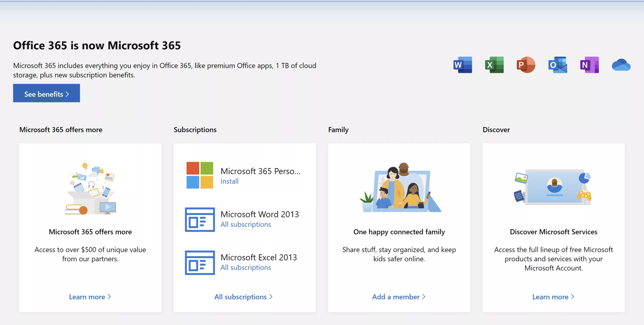Open the Outlook app icon
This screenshot has height=325, width=644.
[x=557, y=65]
